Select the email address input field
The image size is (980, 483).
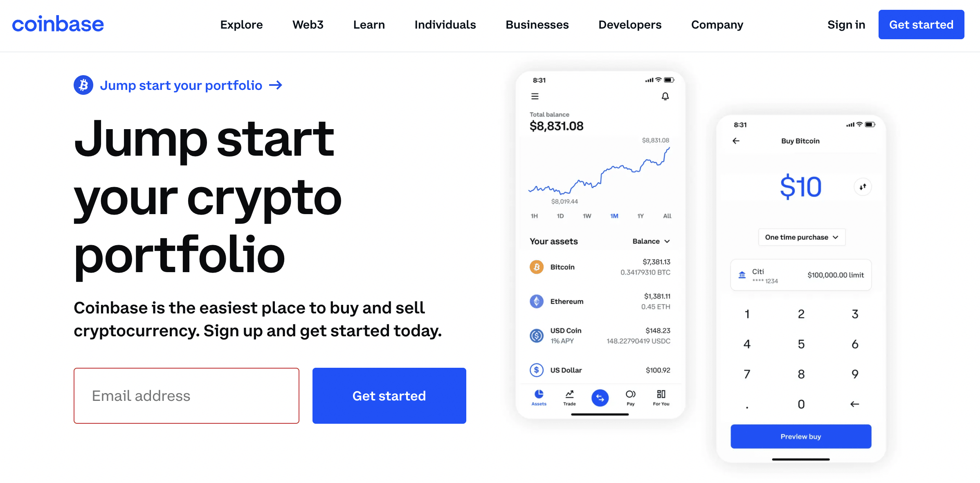coord(186,395)
